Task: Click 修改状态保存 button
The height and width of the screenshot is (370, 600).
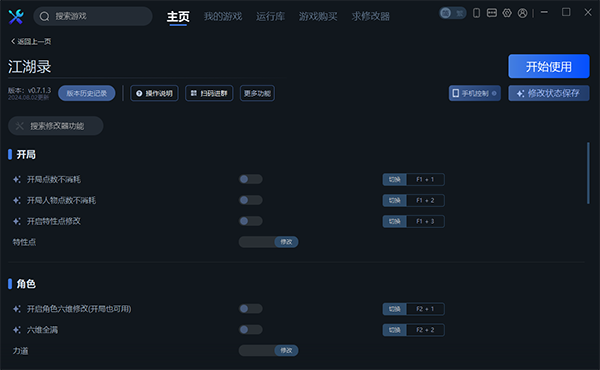Action: (x=549, y=93)
